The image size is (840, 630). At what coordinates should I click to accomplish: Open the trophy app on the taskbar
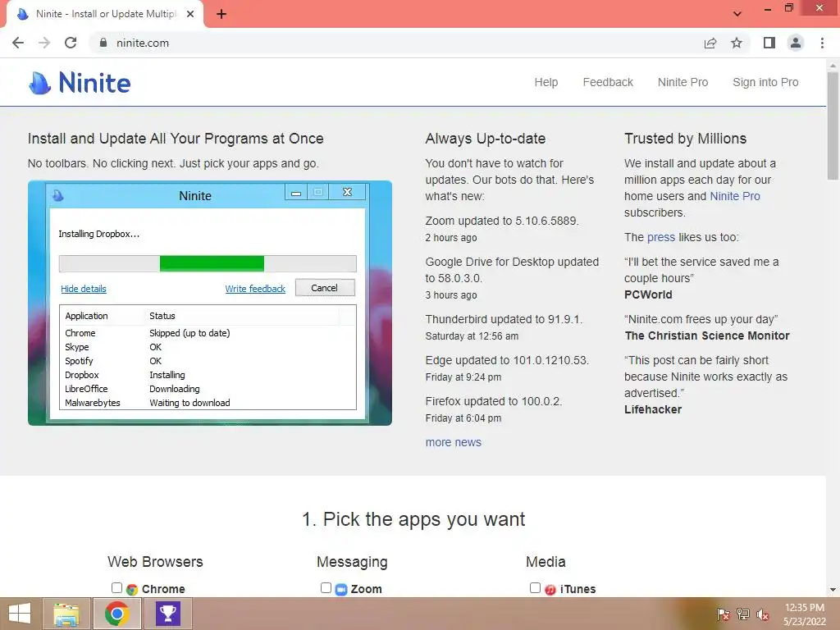[167, 614]
